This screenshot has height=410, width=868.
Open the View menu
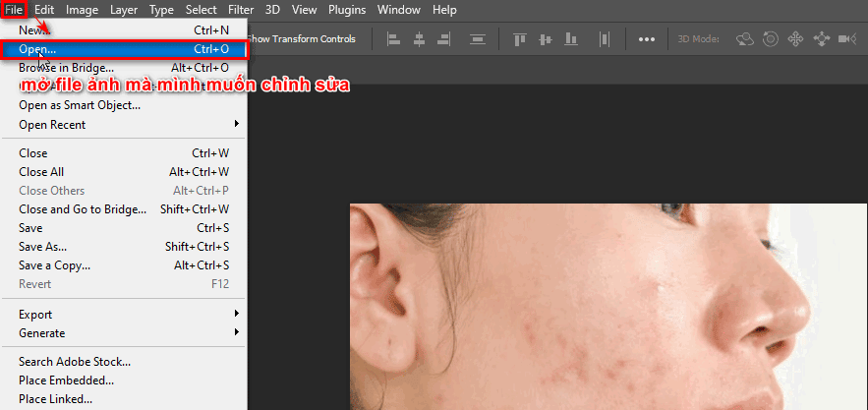[305, 10]
